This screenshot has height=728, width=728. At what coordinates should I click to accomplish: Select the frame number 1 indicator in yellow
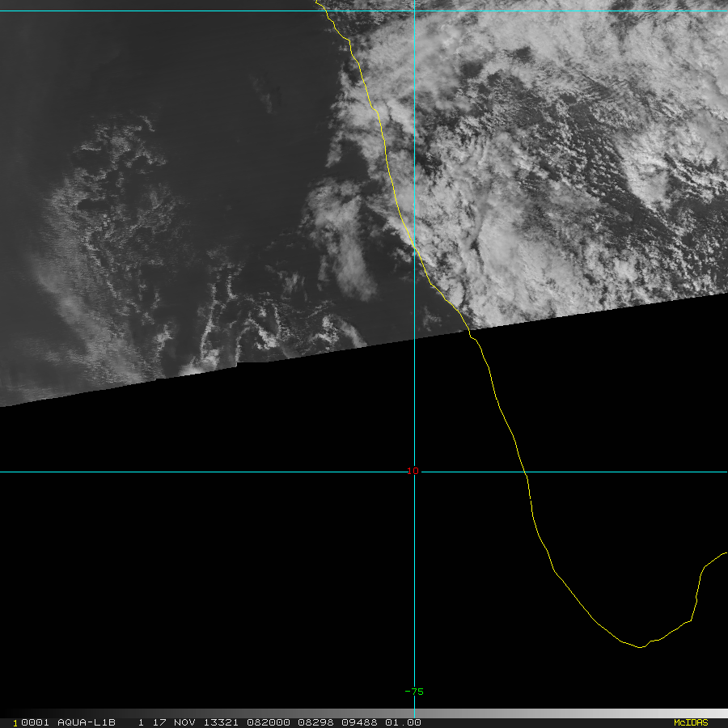15,723
